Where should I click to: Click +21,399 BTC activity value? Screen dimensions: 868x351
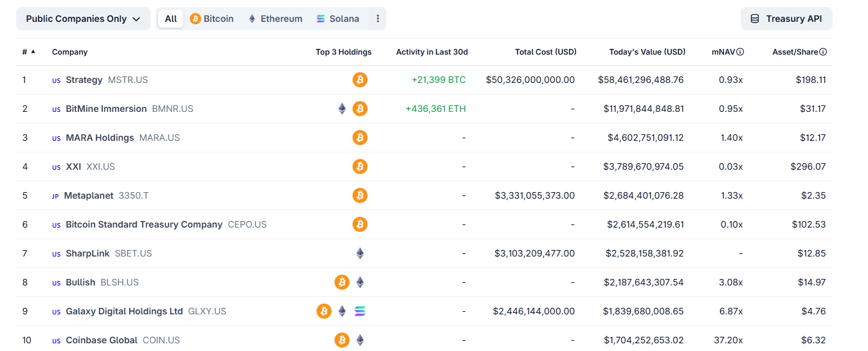pos(439,80)
